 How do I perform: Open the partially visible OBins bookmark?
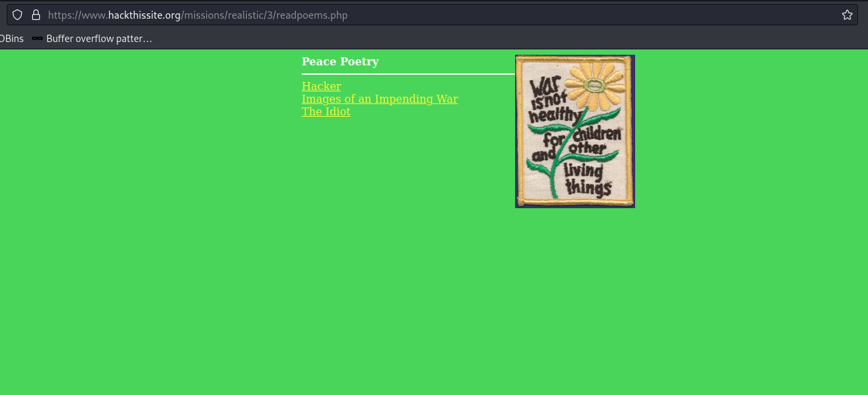click(x=11, y=39)
